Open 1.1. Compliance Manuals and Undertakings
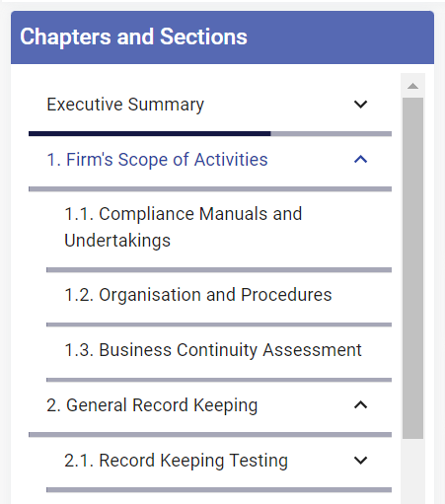Screen dimensions: 445x504 click(x=184, y=227)
